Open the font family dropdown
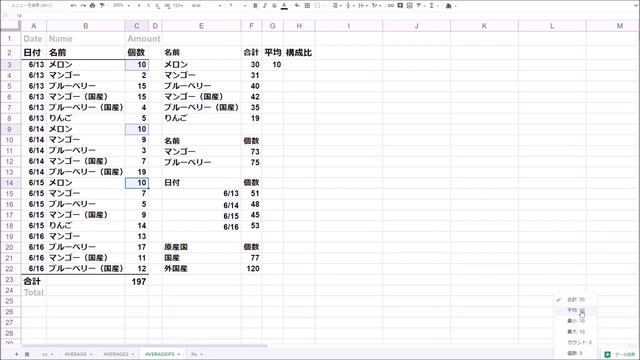This screenshot has width=640, height=360. 206,6
